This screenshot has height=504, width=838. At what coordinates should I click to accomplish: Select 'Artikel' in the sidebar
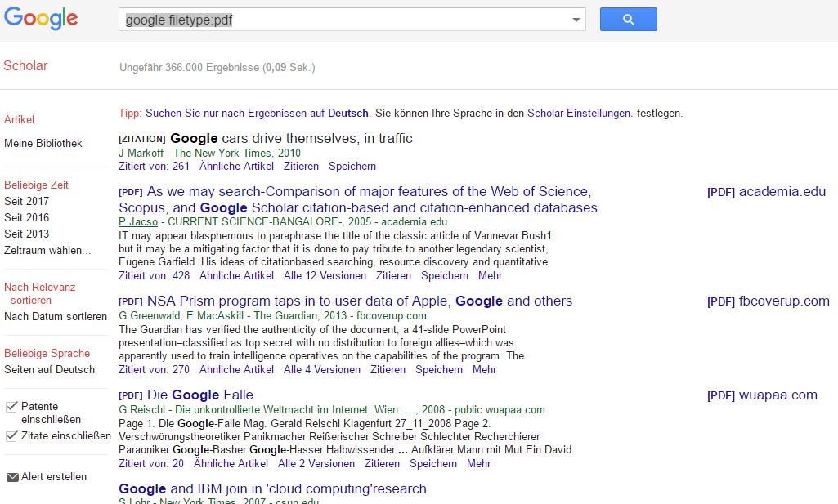20,119
